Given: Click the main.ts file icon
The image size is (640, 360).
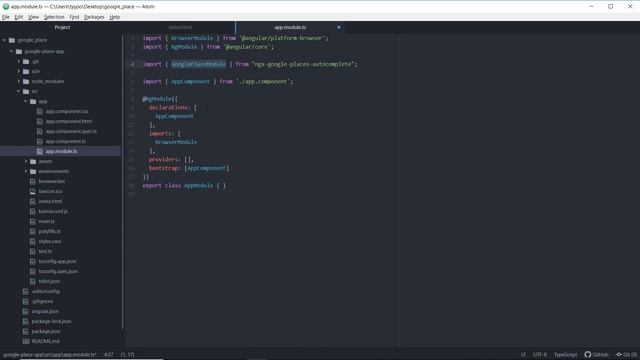Looking at the screenshot, I should pos(33,221).
